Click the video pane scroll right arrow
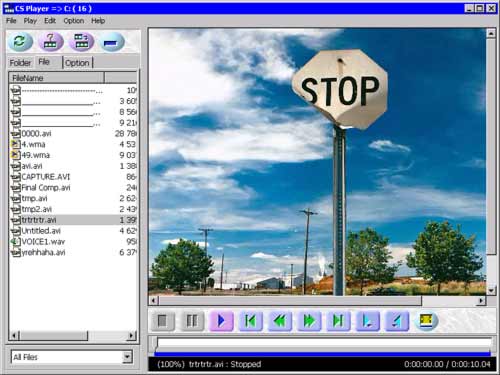The width and height of the screenshot is (500, 375). click(x=481, y=301)
